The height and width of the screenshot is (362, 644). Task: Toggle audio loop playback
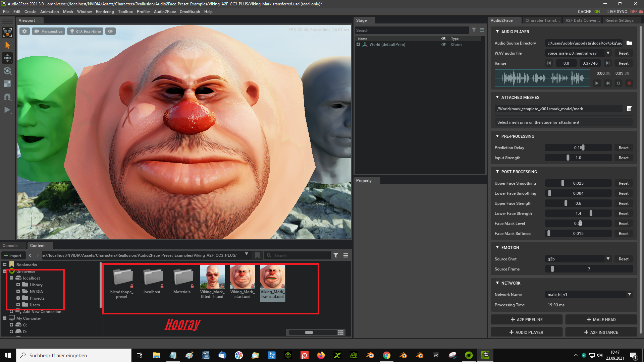[619, 83]
